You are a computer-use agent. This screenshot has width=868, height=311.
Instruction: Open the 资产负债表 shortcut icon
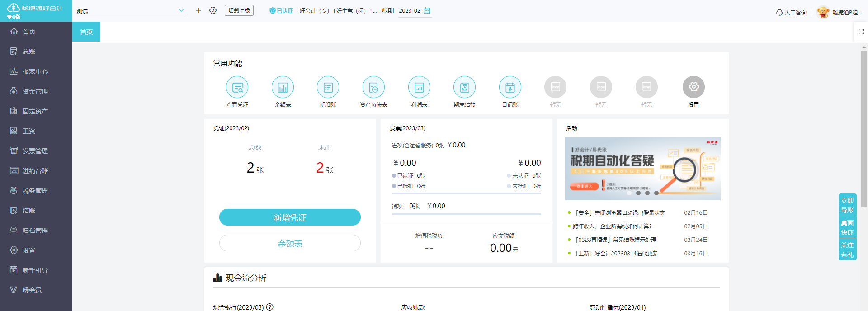click(373, 87)
